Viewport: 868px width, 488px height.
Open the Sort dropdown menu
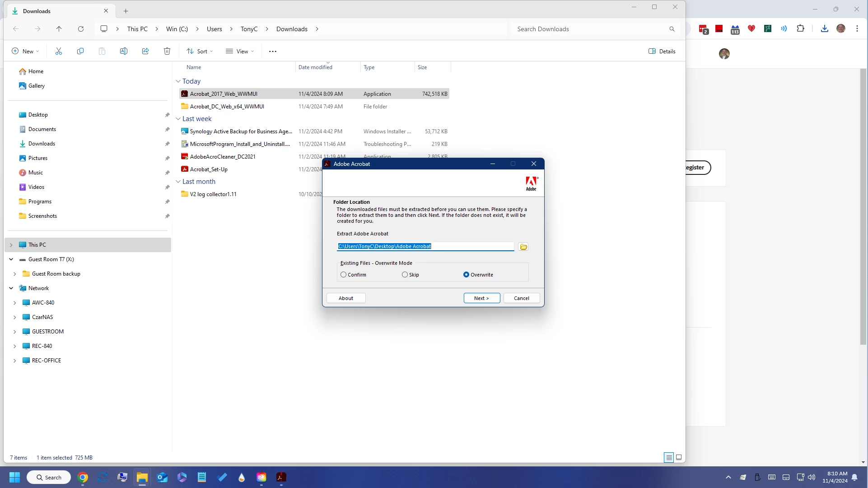[x=200, y=51]
